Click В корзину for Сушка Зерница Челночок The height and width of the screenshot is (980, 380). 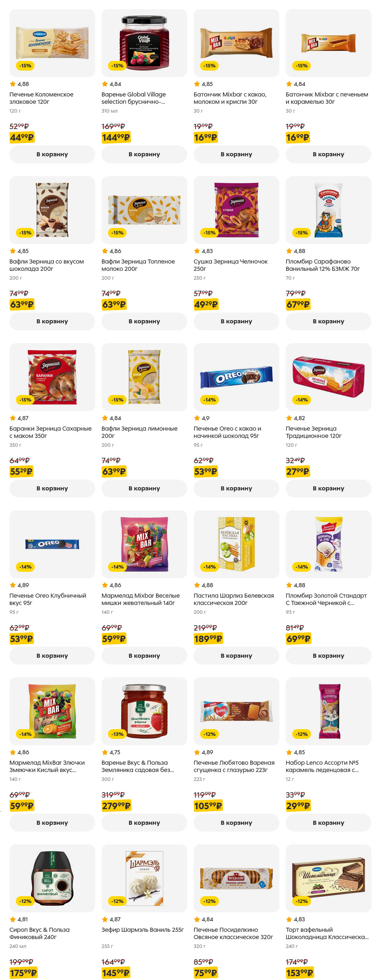[x=236, y=321]
